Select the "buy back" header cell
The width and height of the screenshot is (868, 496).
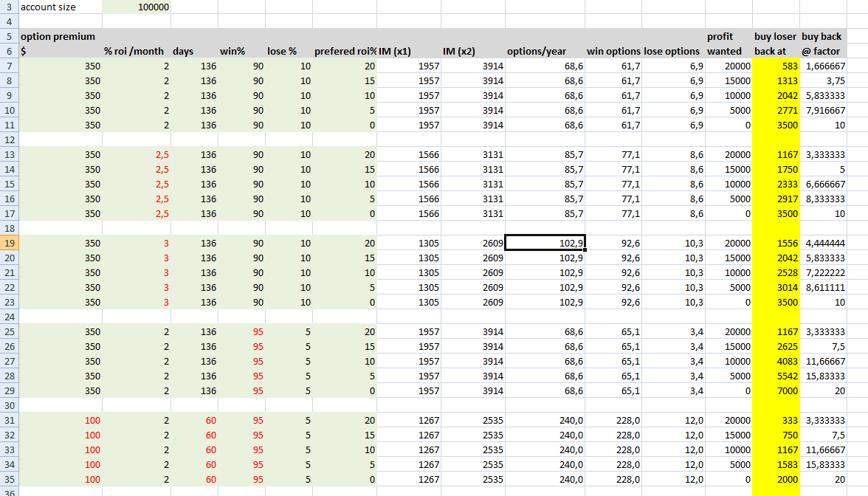tap(823, 37)
